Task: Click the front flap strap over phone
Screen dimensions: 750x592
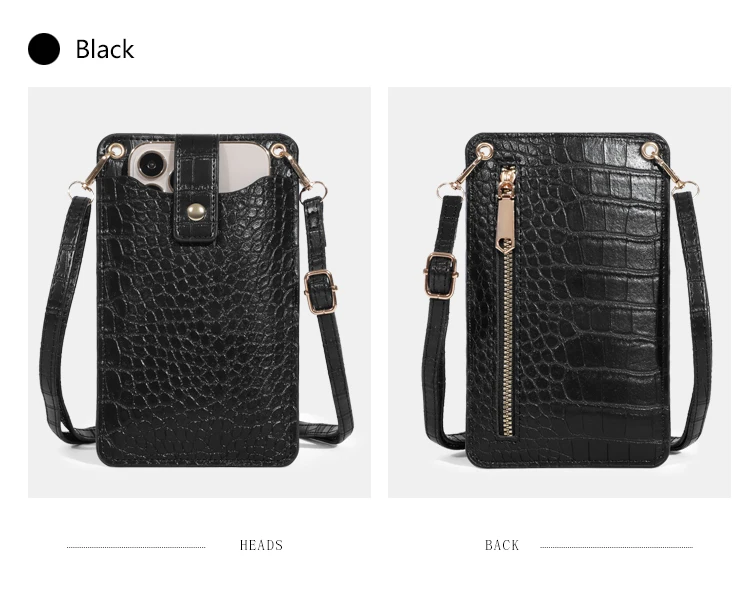Action: point(197,188)
